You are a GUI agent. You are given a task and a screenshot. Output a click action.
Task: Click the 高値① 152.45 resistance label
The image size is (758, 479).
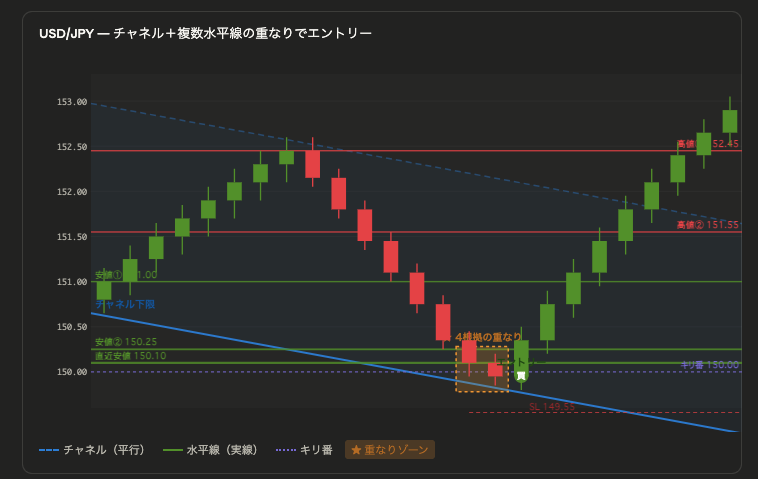pyautogui.click(x=707, y=144)
